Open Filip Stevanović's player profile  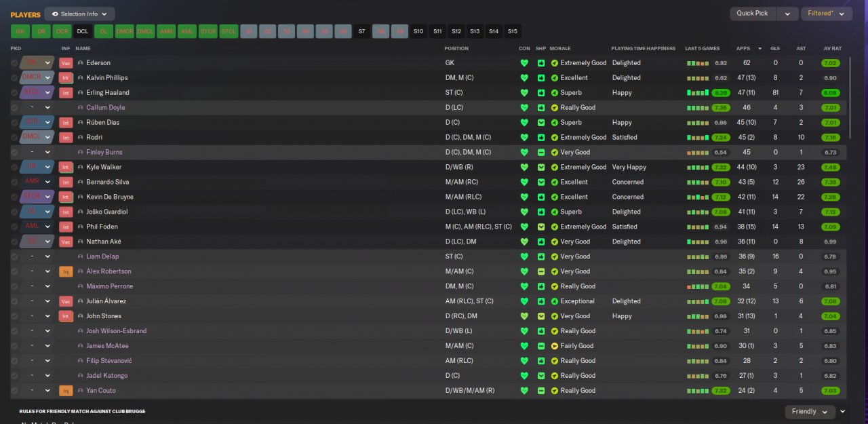point(109,361)
